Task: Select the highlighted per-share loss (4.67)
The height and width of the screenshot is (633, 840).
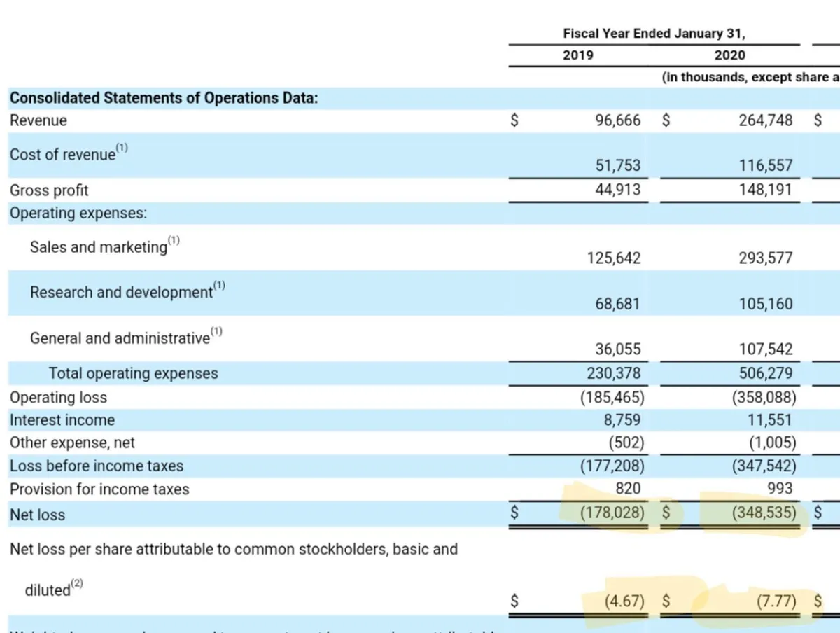Action: [x=624, y=601]
